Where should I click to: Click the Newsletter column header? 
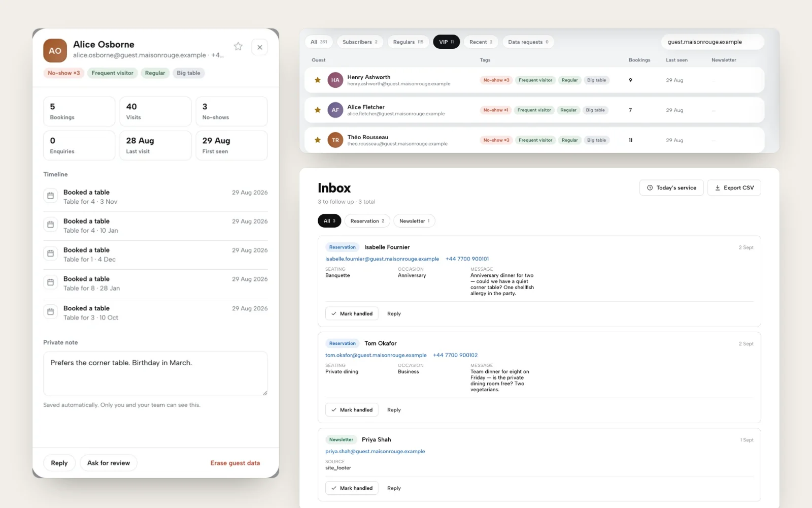[x=724, y=60]
